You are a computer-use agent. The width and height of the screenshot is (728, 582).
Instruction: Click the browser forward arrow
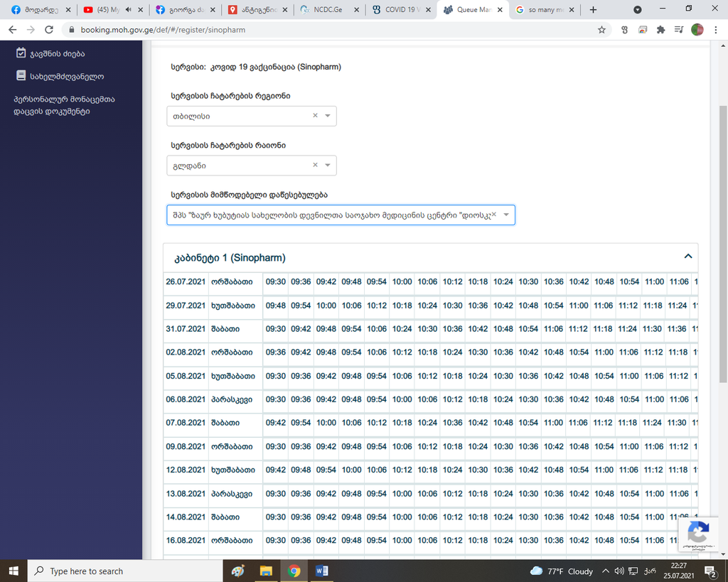tap(31, 30)
